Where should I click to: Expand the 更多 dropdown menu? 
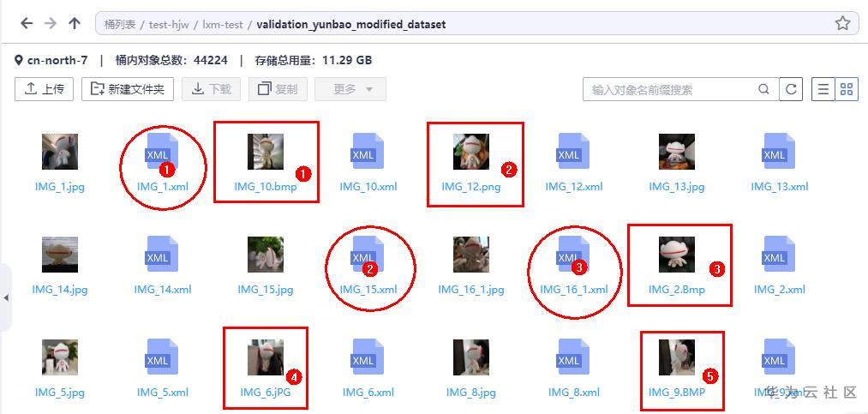click(x=350, y=89)
